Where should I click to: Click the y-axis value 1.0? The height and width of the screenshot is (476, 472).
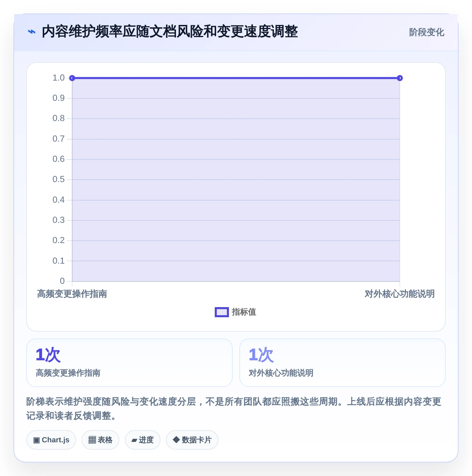(59, 78)
